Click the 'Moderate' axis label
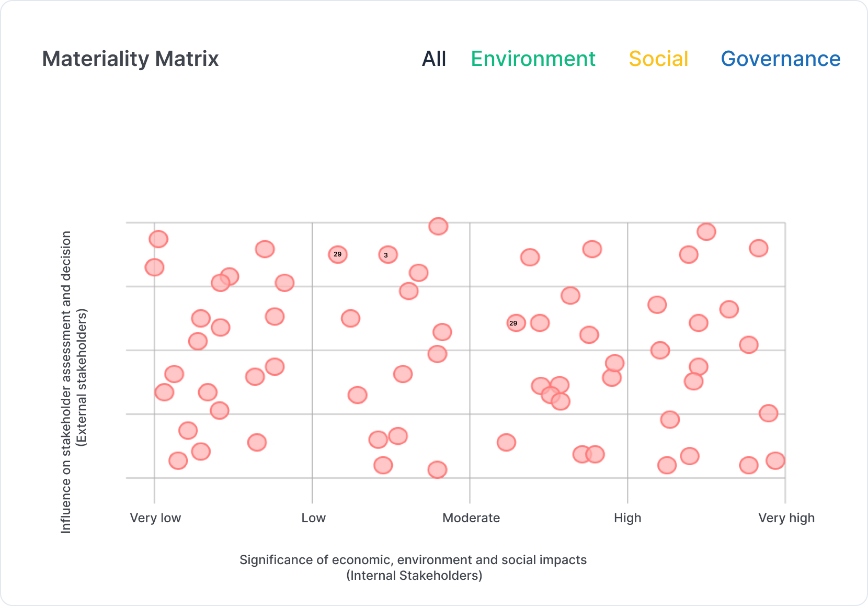 471,518
